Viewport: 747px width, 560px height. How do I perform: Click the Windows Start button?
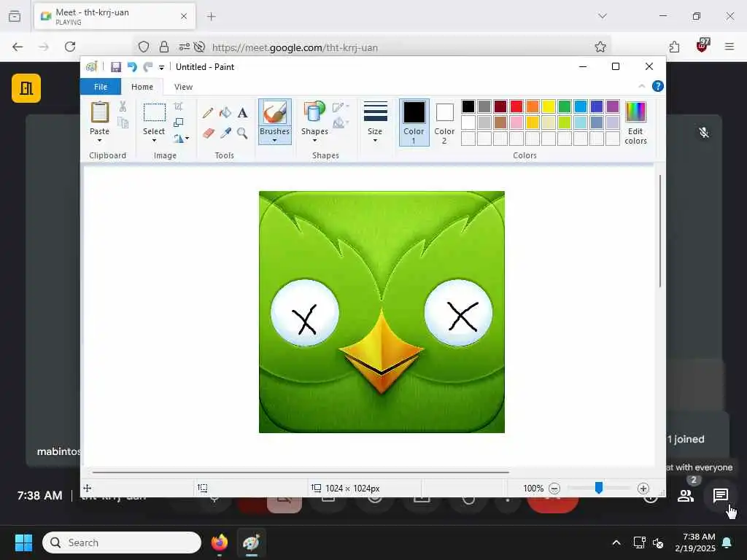coord(23,542)
